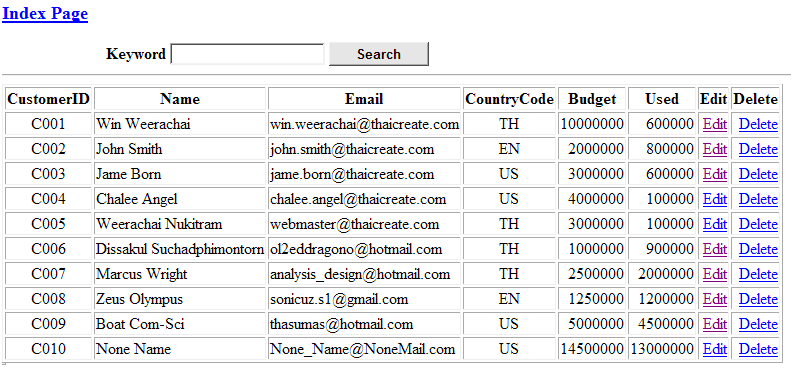The height and width of the screenshot is (371, 791).
Task: Select email sonicuz.s1@gmail.com
Action: pyautogui.click(x=339, y=299)
